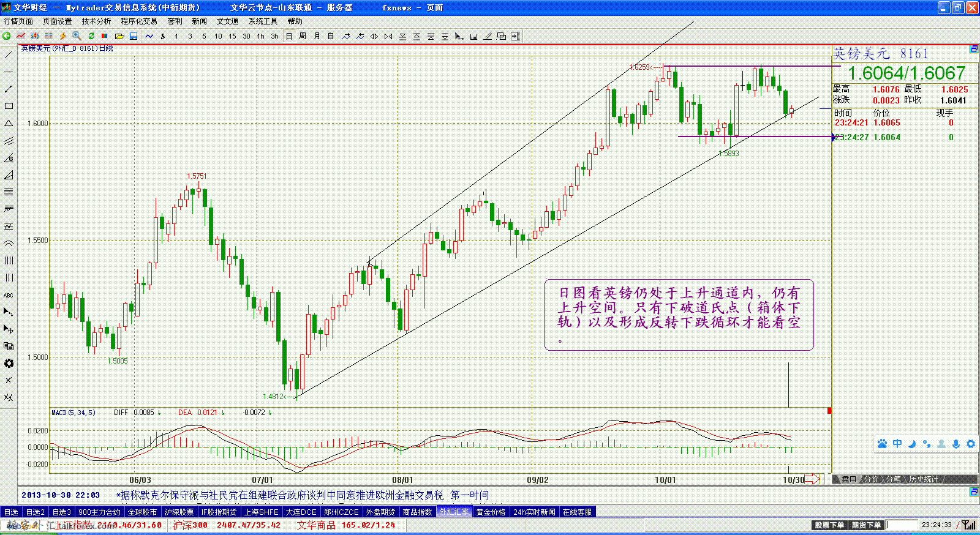Switch to the 分笔 panel tab
Image resolution: width=980 pixels, height=535 pixels.
click(x=893, y=479)
